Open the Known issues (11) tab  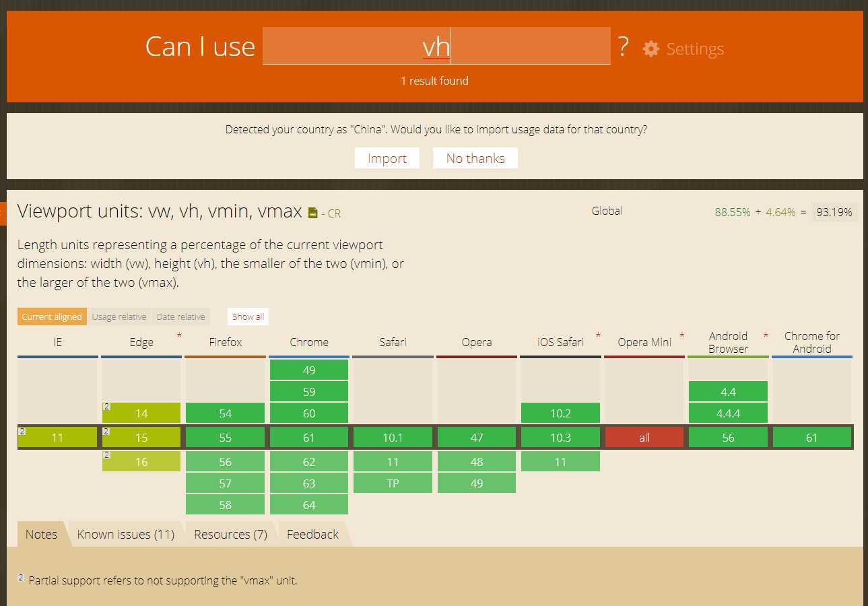click(126, 534)
